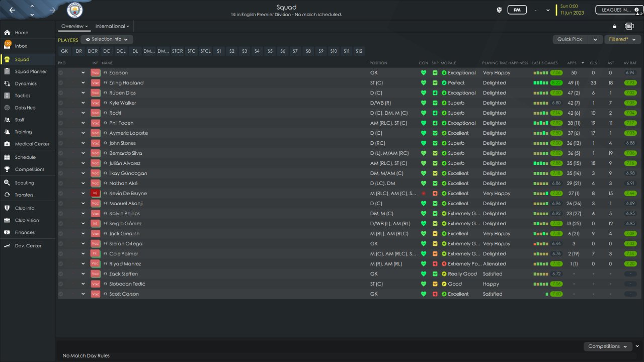644x362 pixels.
Task: Click Sergio Gómez's Int status icon
Action: (95, 224)
